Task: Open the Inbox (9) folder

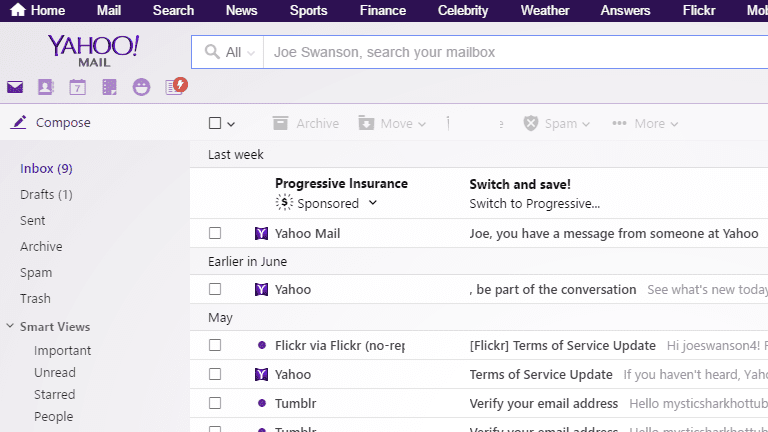Action: (x=47, y=168)
